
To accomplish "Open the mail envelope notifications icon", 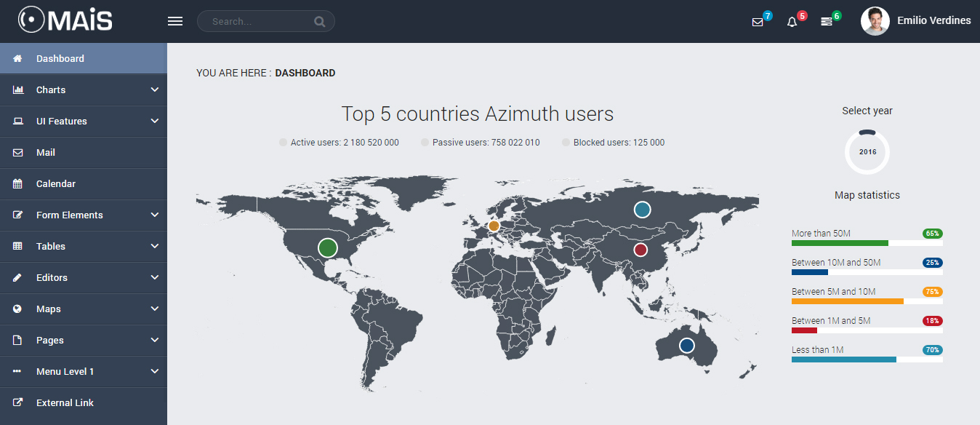I will point(758,22).
